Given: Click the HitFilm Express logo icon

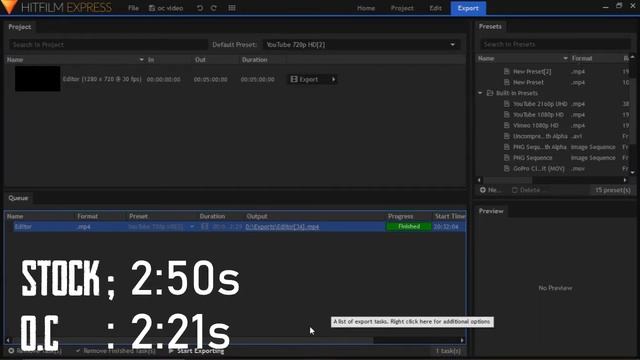Looking at the screenshot, I should coord(9,7).
